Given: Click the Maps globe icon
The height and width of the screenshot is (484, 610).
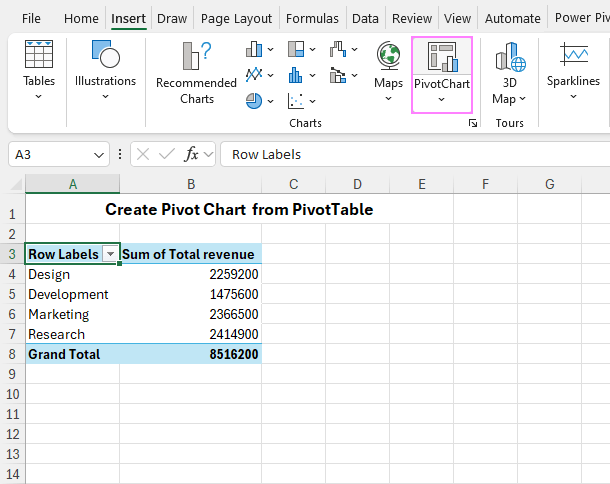Looking at the screenshot, I should click(x=388, y=56).
